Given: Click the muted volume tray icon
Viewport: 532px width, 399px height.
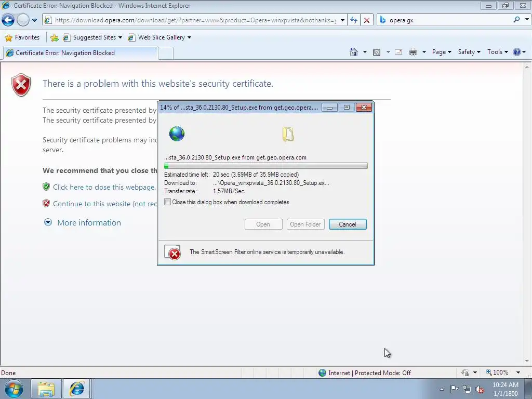Looking at the screenshot, I should click(x=480, y=390).
